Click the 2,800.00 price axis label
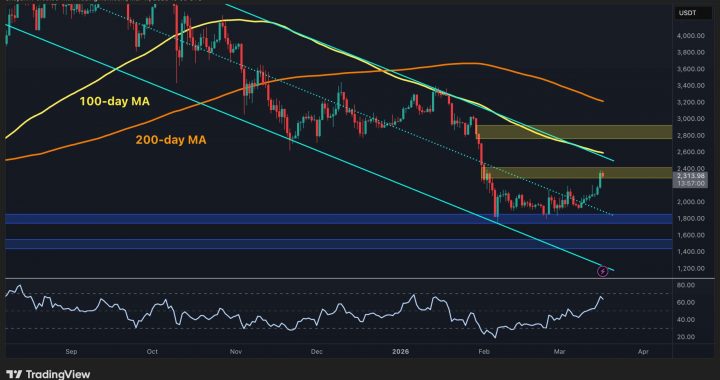Image resolution: width=720 pixels, height=380 pixels. (x=692, y=136)
